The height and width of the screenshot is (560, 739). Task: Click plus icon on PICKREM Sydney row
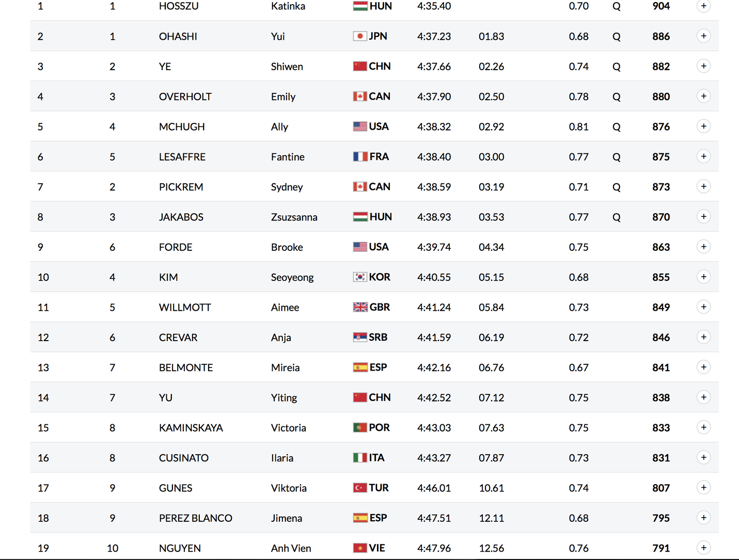703,186
